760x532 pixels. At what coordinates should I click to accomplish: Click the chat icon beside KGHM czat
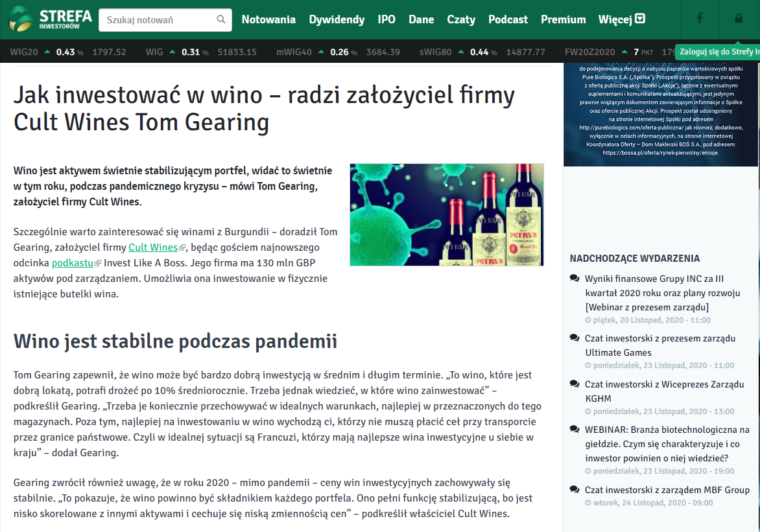pyautogui.click(x=575, y=384)
